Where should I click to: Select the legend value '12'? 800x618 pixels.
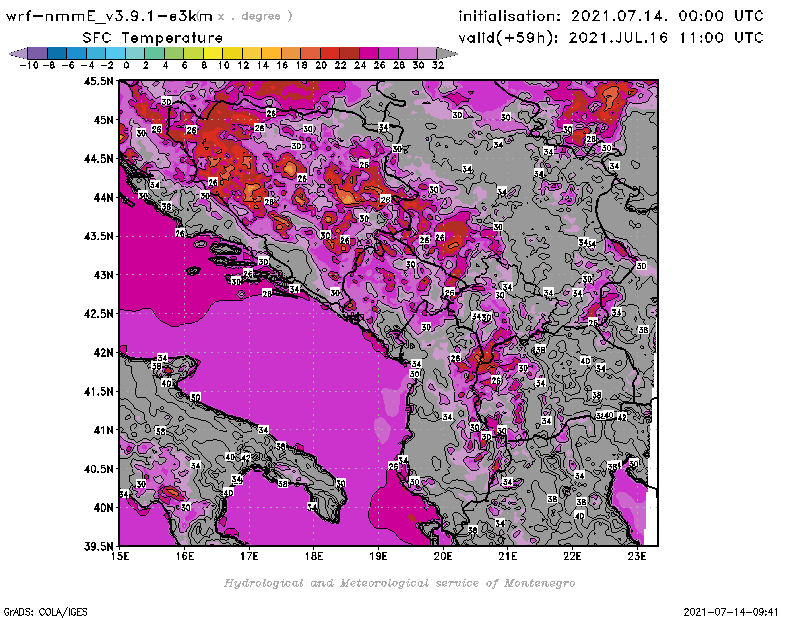[x=243, y=65]
